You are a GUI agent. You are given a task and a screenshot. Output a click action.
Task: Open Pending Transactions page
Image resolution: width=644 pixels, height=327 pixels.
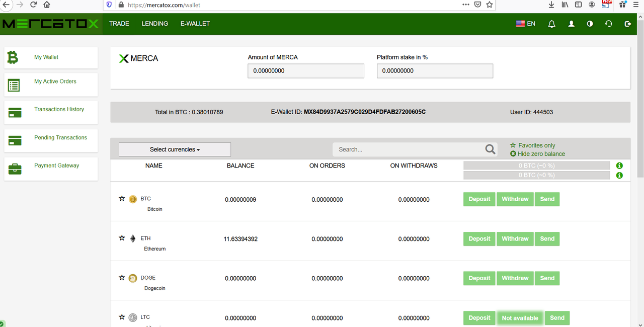[x=51, y=141]
